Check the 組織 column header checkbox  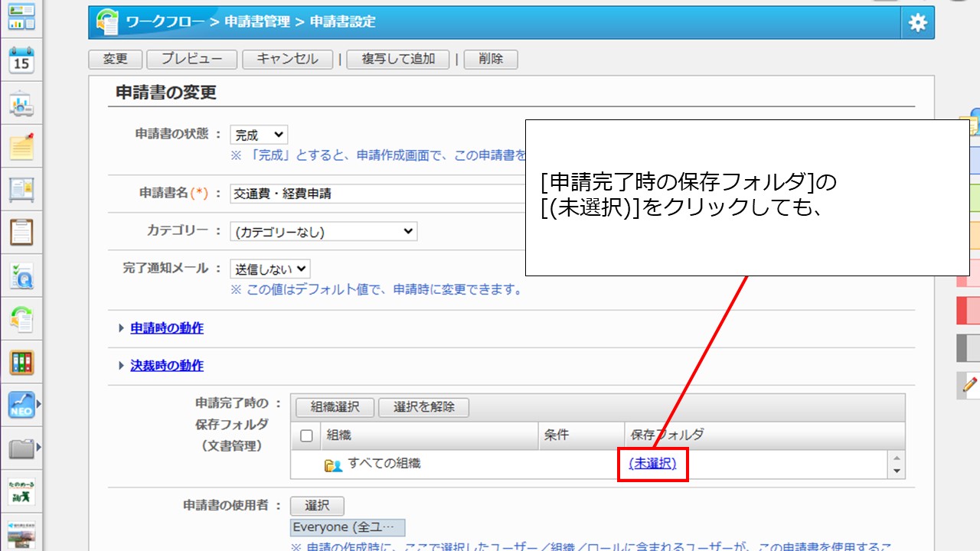pos(306,436)
